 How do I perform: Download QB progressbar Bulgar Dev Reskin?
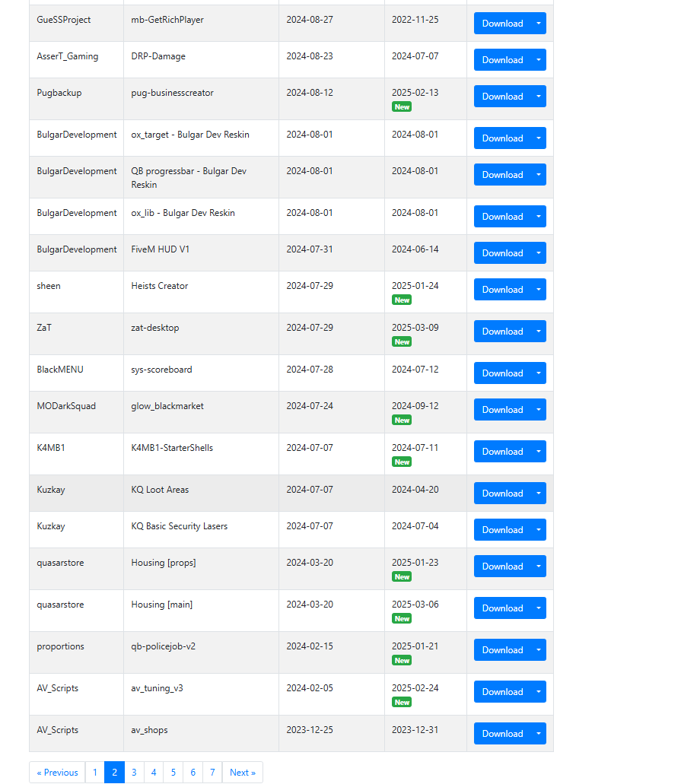pyautogui.click(x=502, y=175)
